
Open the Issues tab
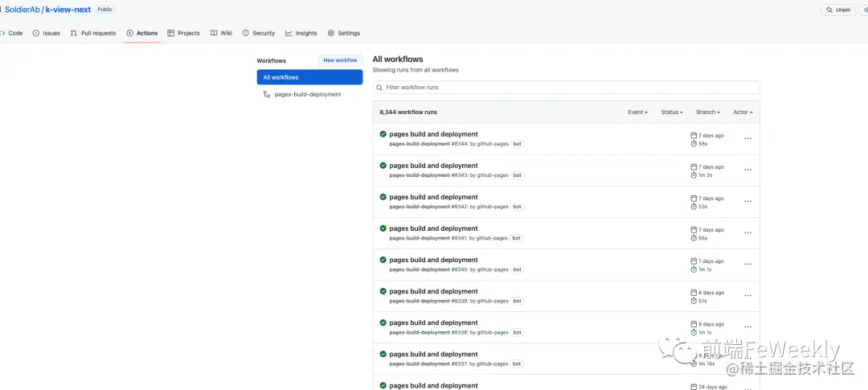pos(47,33)
